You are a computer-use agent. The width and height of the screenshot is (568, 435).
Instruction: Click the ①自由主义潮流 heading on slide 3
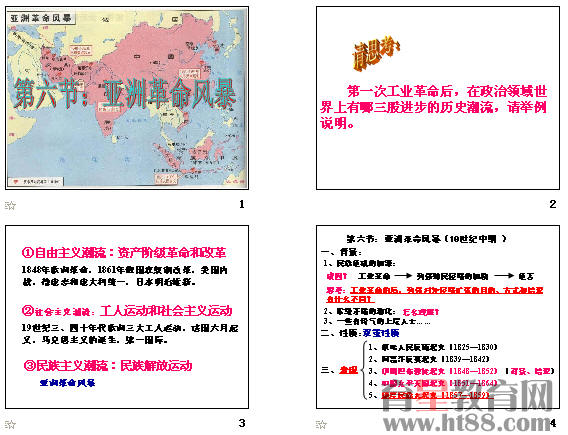pos(124,252)
